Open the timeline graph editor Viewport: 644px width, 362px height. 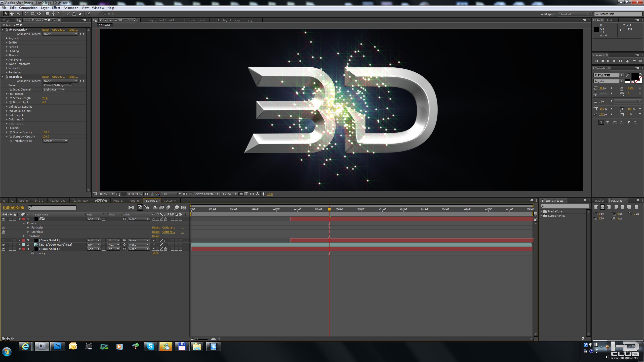pos(184,207)
